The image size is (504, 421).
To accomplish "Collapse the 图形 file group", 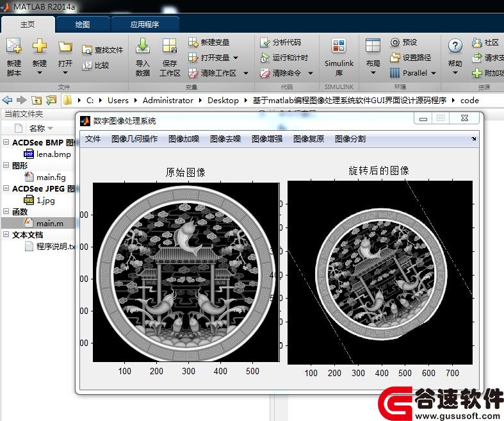I will (x=6, y=165).
